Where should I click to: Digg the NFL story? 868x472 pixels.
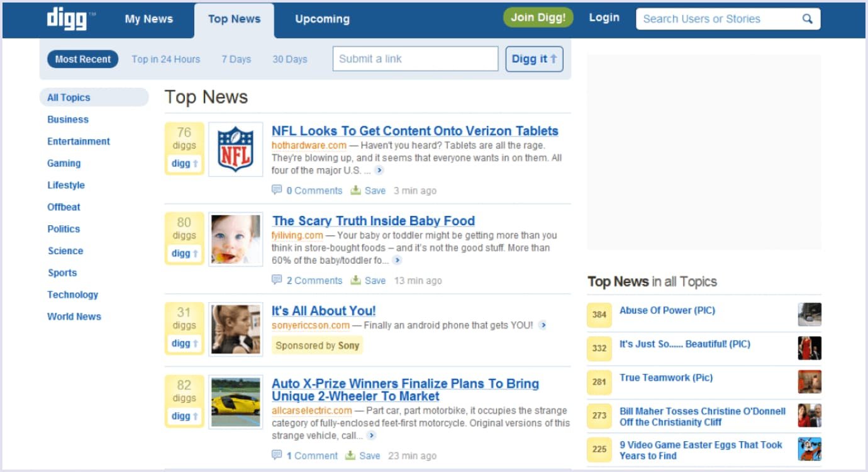coord(184,164)
